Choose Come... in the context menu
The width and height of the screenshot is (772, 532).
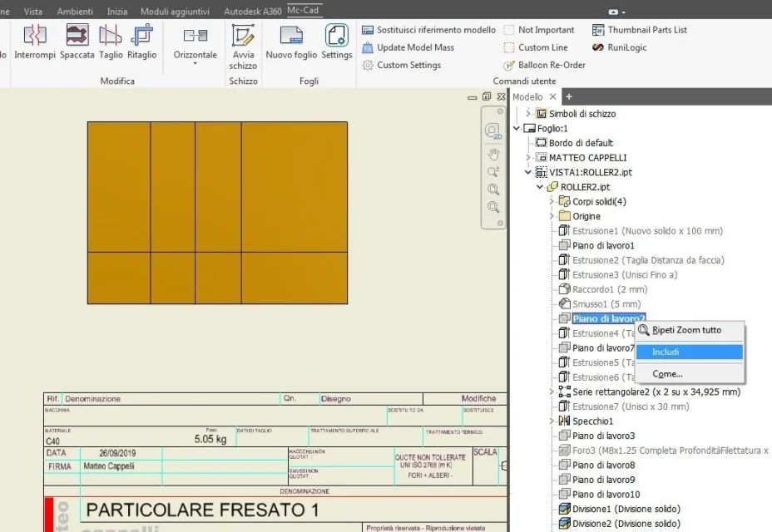pyautogui.click(x=690, y=374)
